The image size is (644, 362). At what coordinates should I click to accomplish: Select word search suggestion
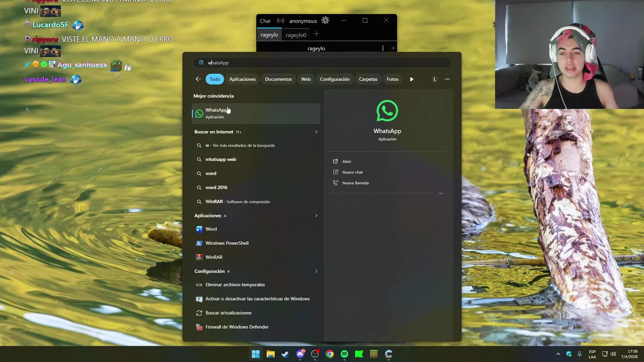click(x=256, y=173)
